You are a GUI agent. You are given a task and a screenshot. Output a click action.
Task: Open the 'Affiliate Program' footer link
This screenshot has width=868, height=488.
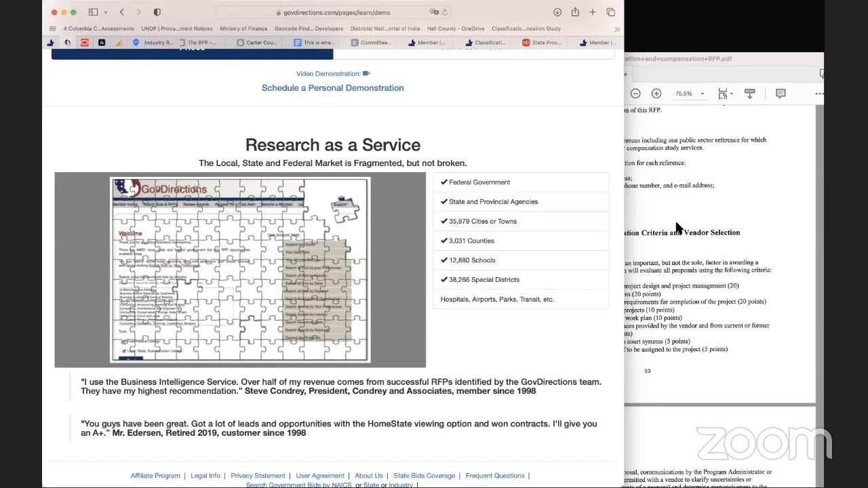(x=155, y=476)
